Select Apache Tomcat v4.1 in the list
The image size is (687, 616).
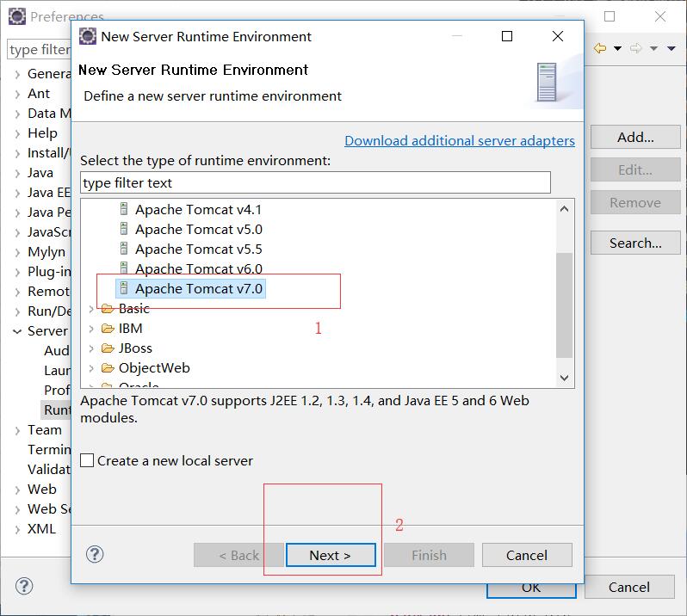(x=198, y=209)
